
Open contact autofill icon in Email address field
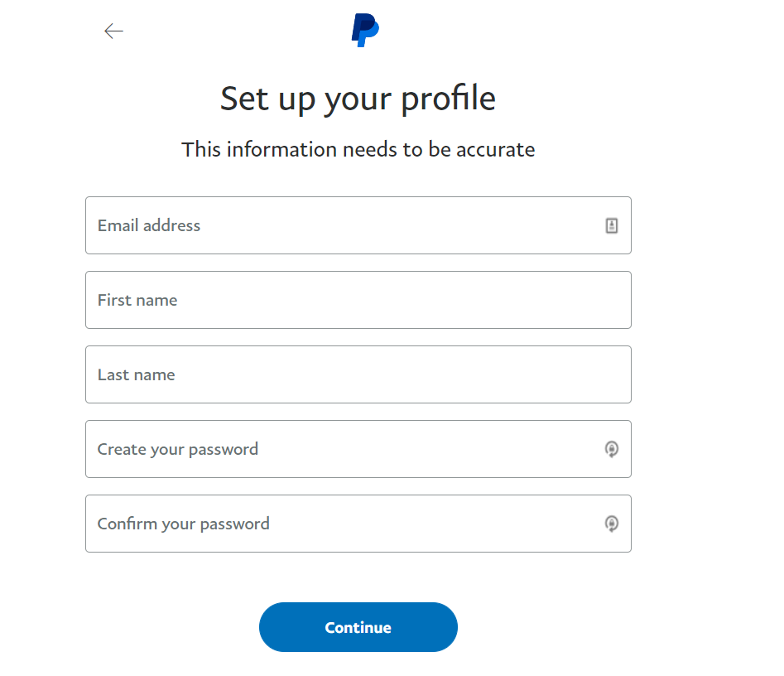click(x=612, y=225)
